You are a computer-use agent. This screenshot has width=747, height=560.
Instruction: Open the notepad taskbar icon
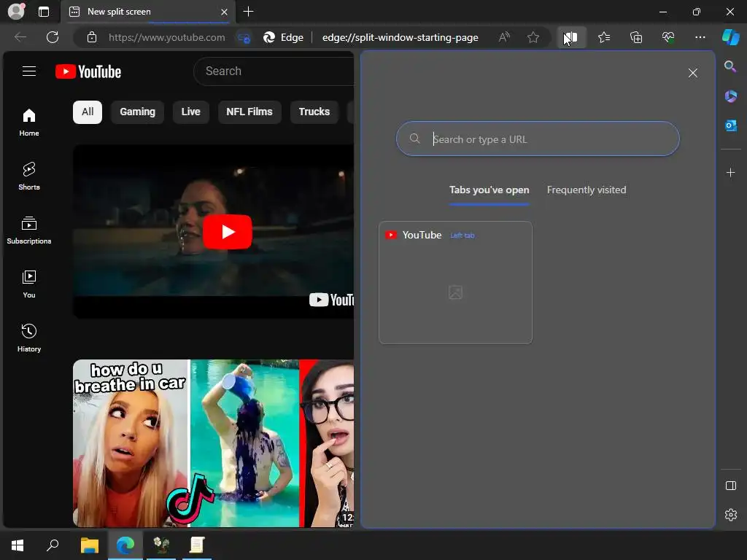pos(197,545)
